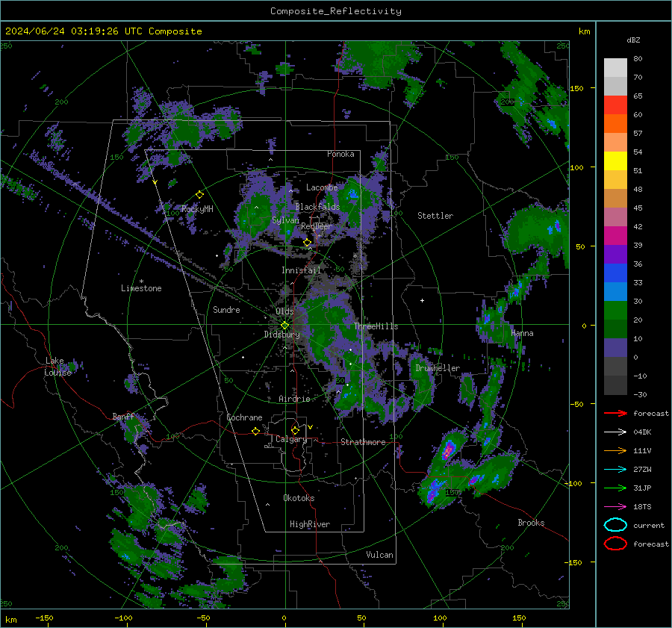Select the pink 42 dBZ color swatch
Image resolution: width=672 pixels, height=628 pixels.
[x=615, y=217]
